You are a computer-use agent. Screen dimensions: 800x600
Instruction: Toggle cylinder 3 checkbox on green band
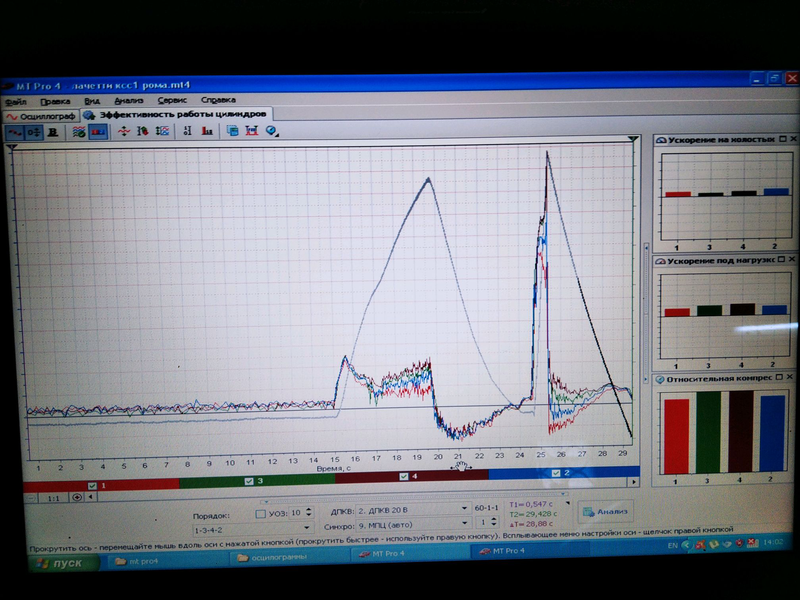(x=248, y=481)
